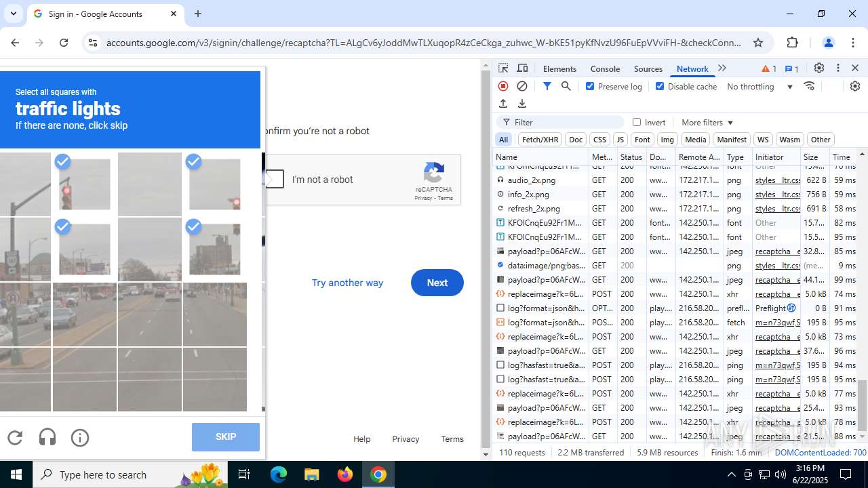This screenshot has height=488, width=868.
Task: Select the captcha tile with the gray car
Action: (x=84, y=314)
